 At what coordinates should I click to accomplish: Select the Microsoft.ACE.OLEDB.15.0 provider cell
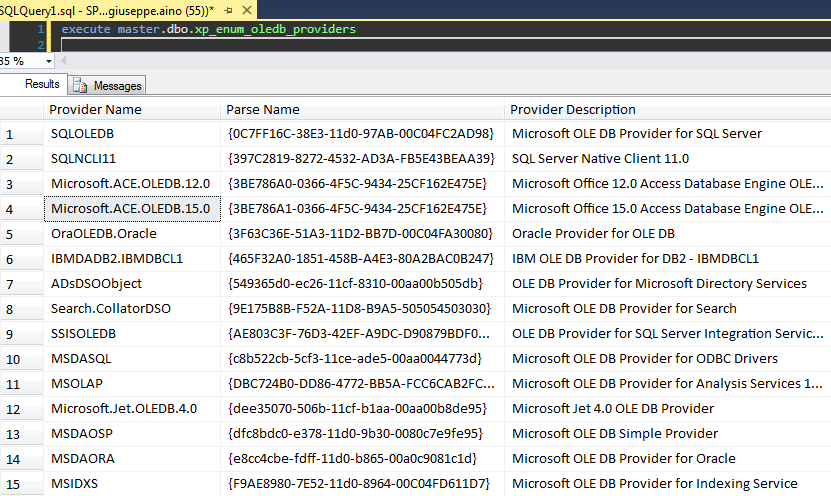131,208
